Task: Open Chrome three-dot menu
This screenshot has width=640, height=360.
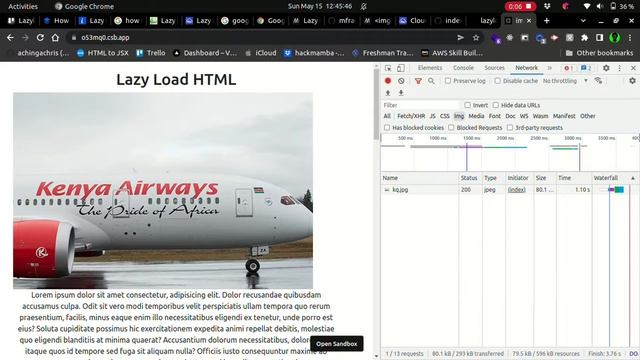Action: [630, 38]
